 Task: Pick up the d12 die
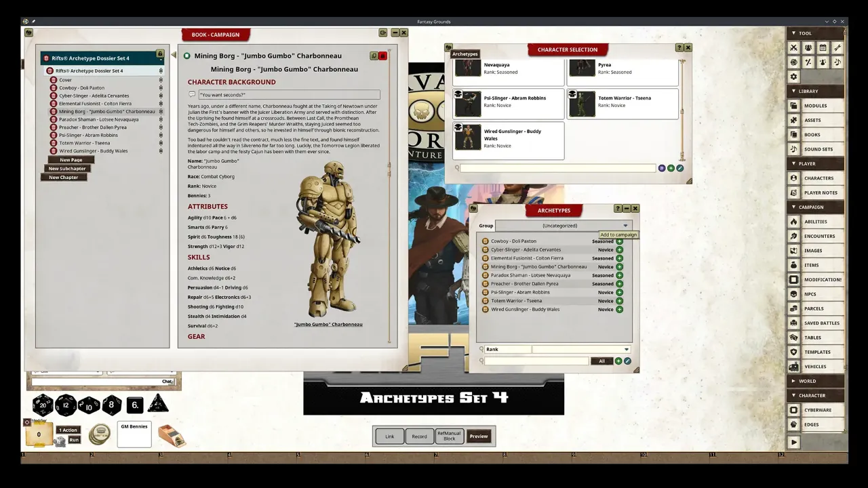coord(66,405)
